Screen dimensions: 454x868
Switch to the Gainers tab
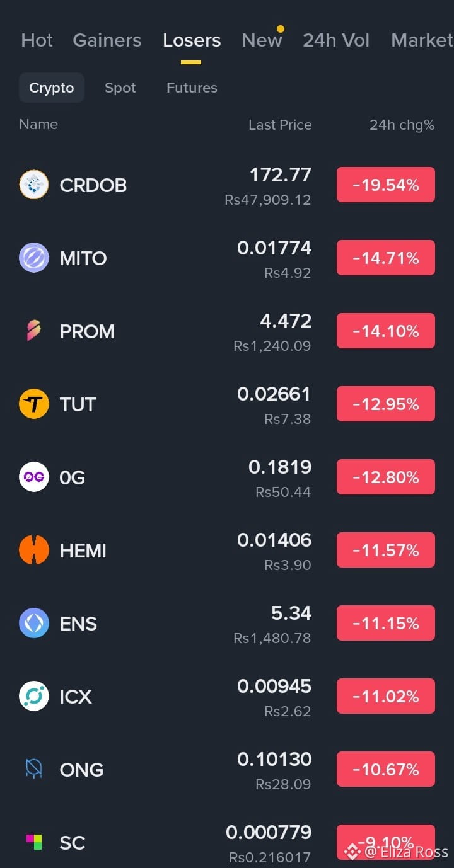[107, 40]
